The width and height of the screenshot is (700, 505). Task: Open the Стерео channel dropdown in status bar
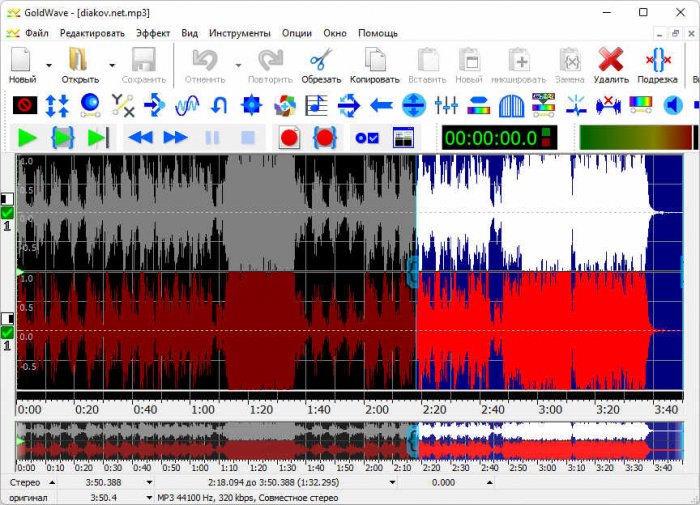click(52, 482)
